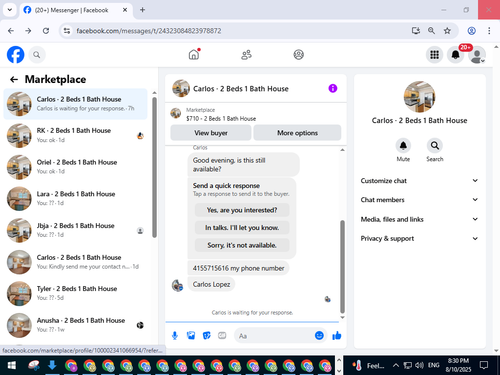The image size is (500, 375).
Task: Open the tab search dropdown in Chrome
Action: (10, 10)
